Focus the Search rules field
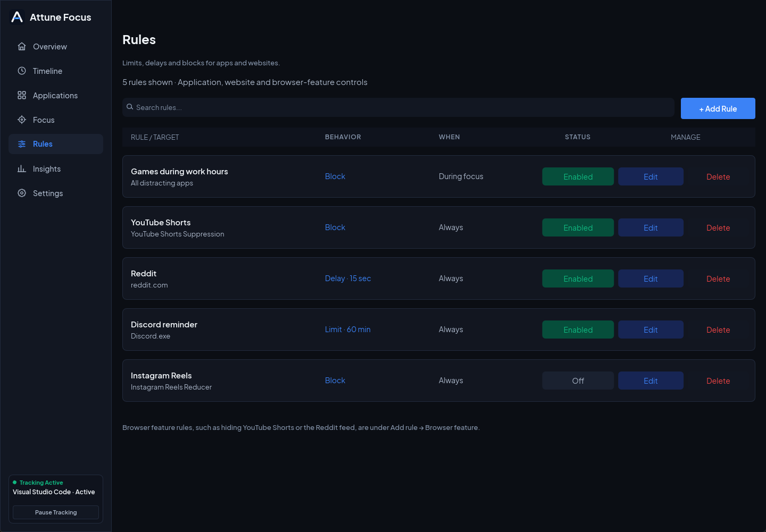 [x=398, y=107]
